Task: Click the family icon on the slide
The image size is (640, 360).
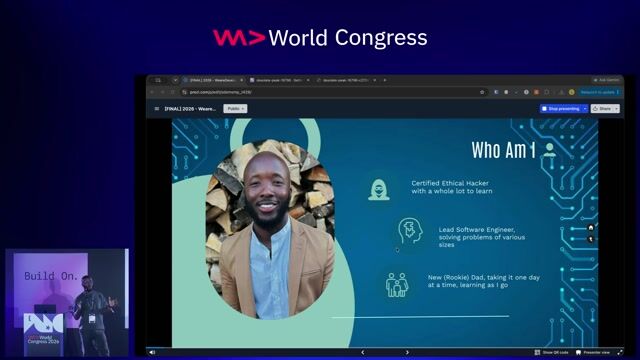Action: click(397, 284)
